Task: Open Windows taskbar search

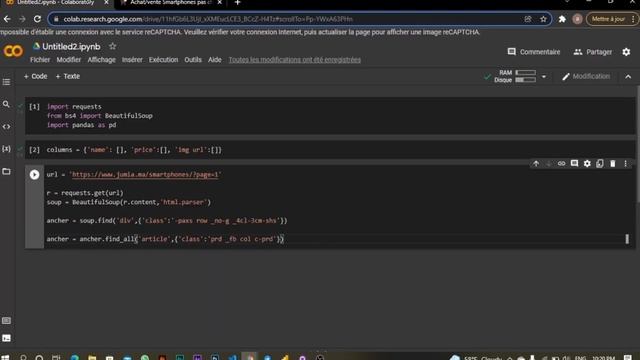Action: point(23,358)
